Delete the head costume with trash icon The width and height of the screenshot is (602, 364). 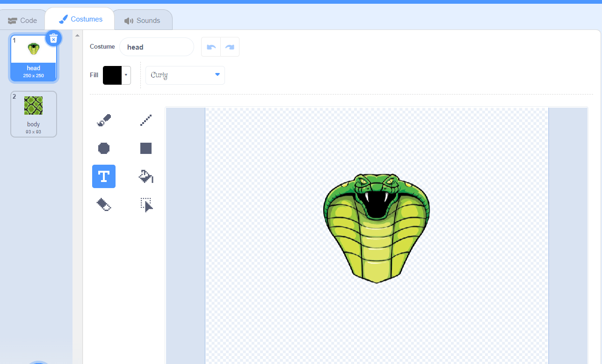(53, 38)
